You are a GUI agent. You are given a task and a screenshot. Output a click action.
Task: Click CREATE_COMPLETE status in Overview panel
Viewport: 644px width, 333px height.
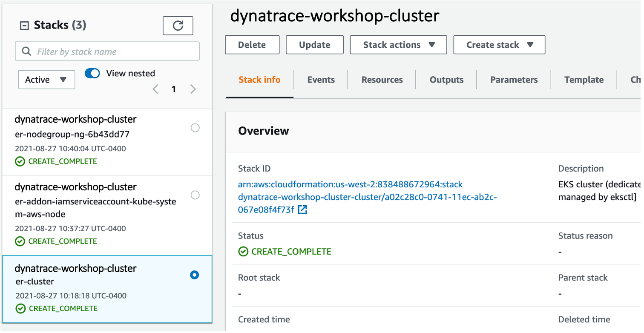pos(291,252)
